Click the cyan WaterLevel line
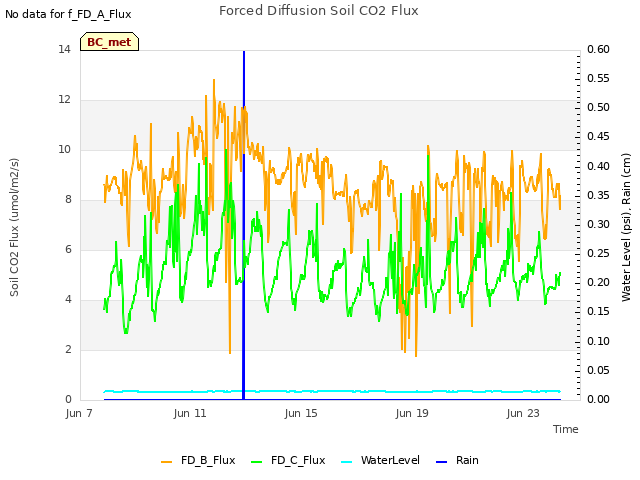This screenshot has height=480, width=640. 332,391
